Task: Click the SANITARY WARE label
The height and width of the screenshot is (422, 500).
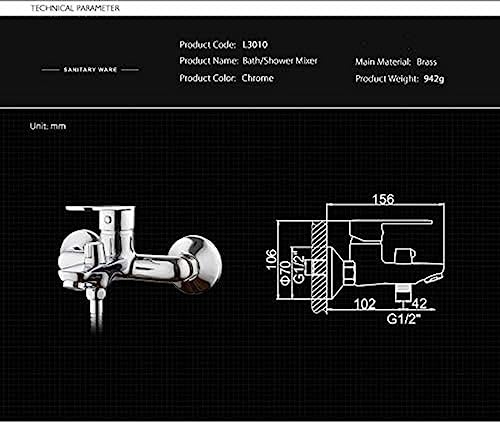Action: click(90, 70)
